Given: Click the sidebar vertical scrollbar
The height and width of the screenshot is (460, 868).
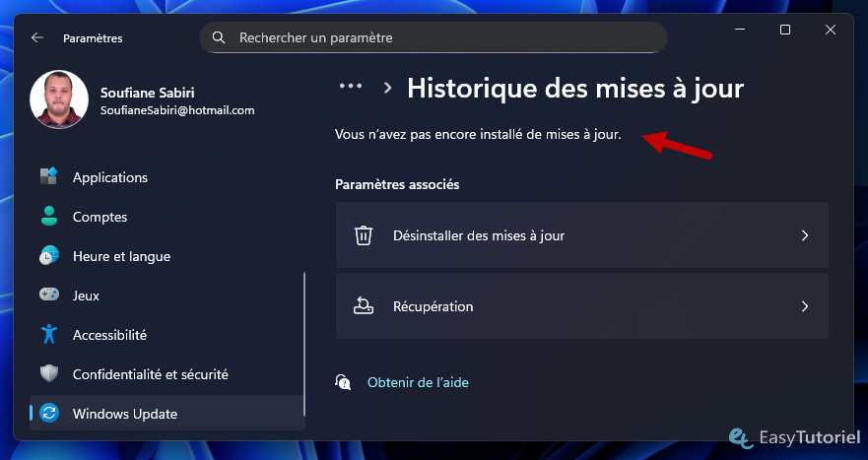Looking at the screenshot, I should [x=304, y=345].
